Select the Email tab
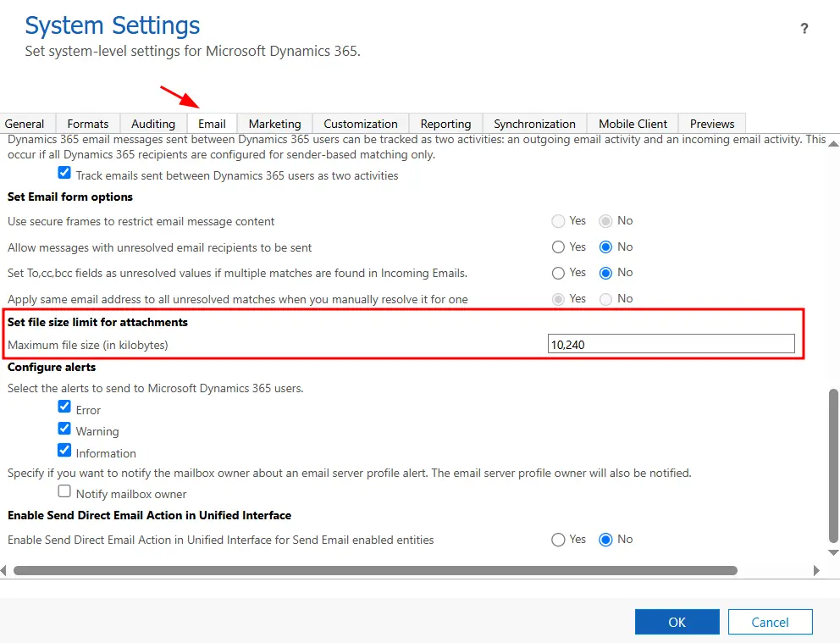The width and height of the screenshot is (840, 643). coord(212,124)
